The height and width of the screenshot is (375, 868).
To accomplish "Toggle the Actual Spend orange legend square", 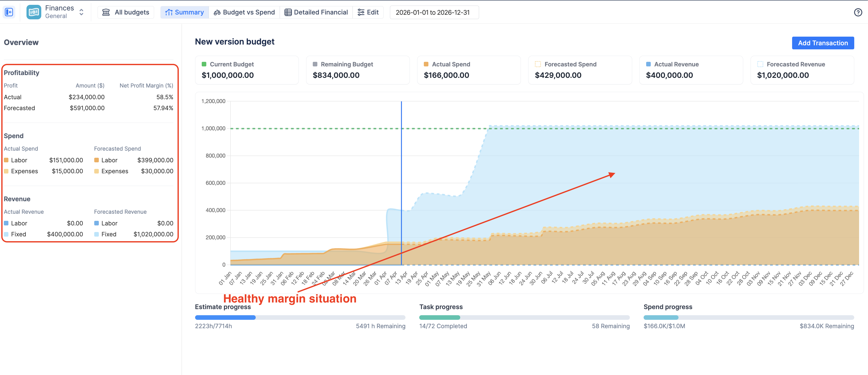I will click(x=426, y=64).
